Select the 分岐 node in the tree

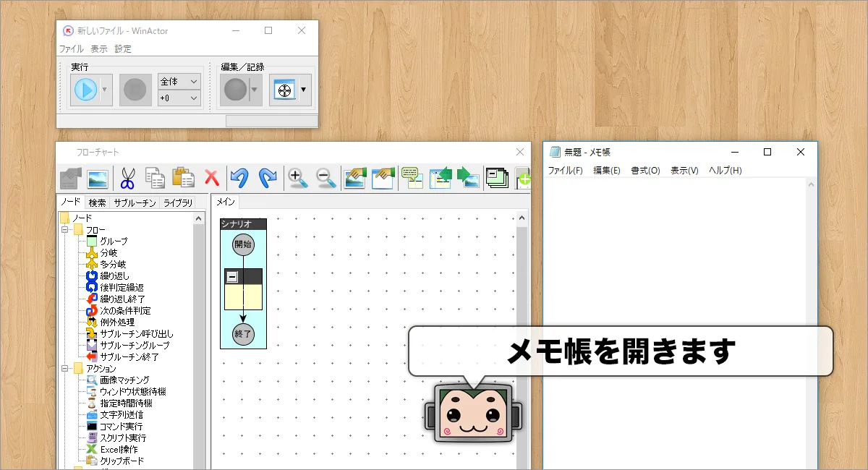coord(109,253)
